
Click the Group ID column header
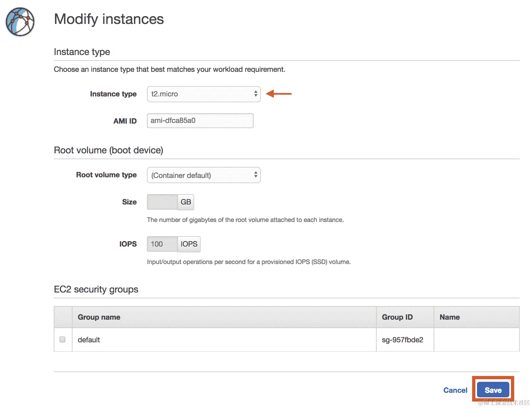click(x=397, y=317)
